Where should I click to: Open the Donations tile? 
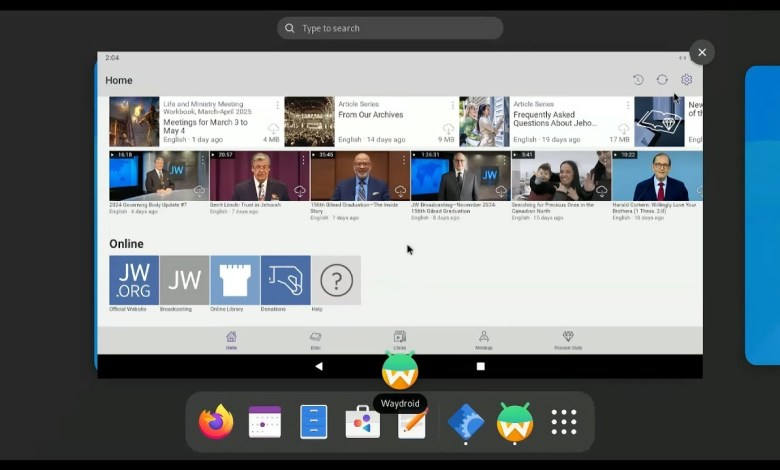[x=285, y=280]
